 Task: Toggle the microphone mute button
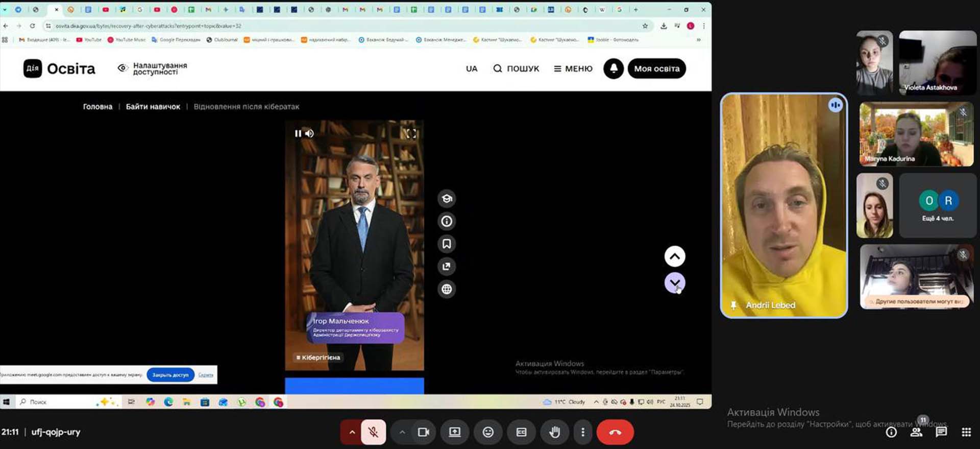click(x=373, y=432)
